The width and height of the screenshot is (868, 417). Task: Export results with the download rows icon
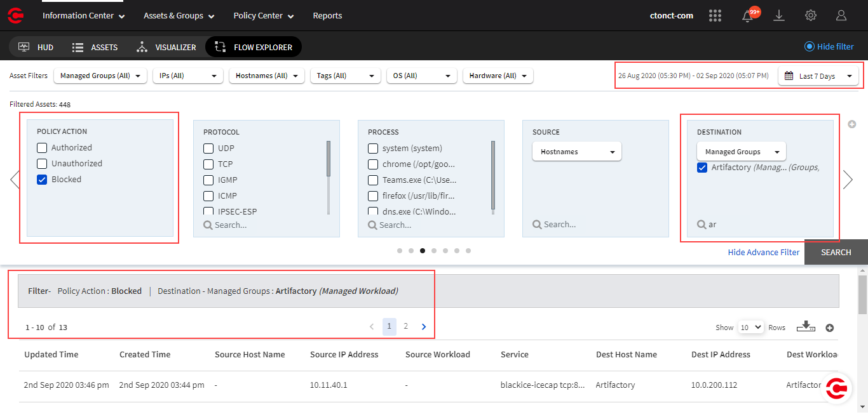[x=806, y=326]
